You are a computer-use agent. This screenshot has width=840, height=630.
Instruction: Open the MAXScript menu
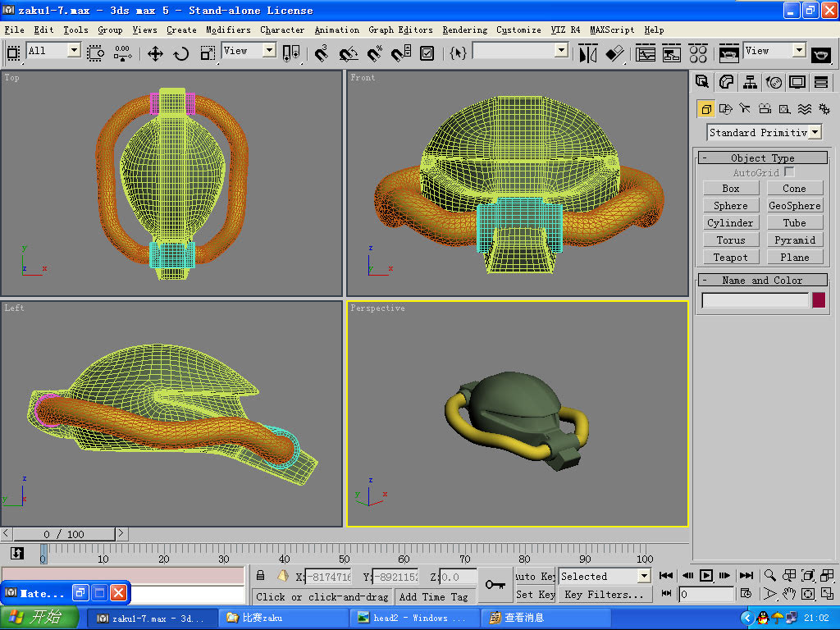point(612,30)
